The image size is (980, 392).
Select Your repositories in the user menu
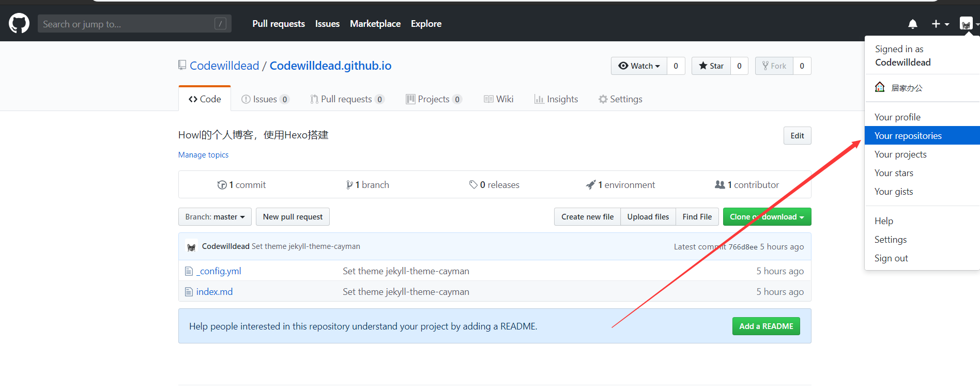click(x=922, y=136)
